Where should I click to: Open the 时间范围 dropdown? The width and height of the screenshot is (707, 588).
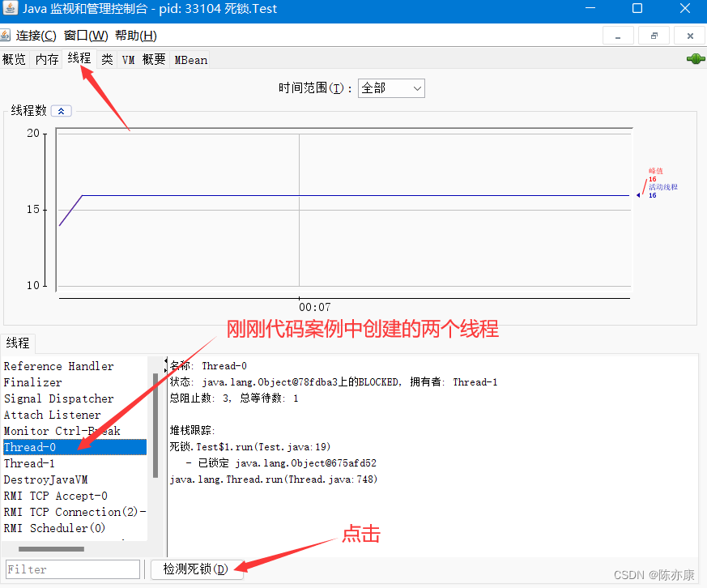[x=391, y=88]
